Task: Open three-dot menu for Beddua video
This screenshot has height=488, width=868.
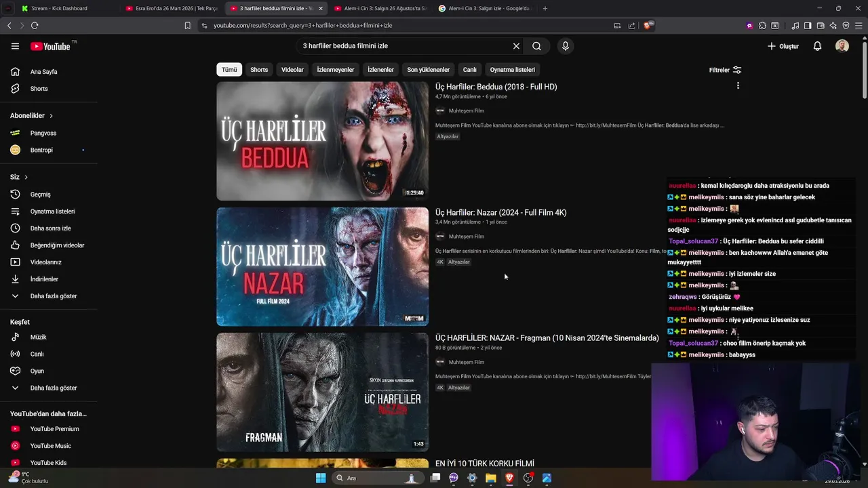Action: 738,86
